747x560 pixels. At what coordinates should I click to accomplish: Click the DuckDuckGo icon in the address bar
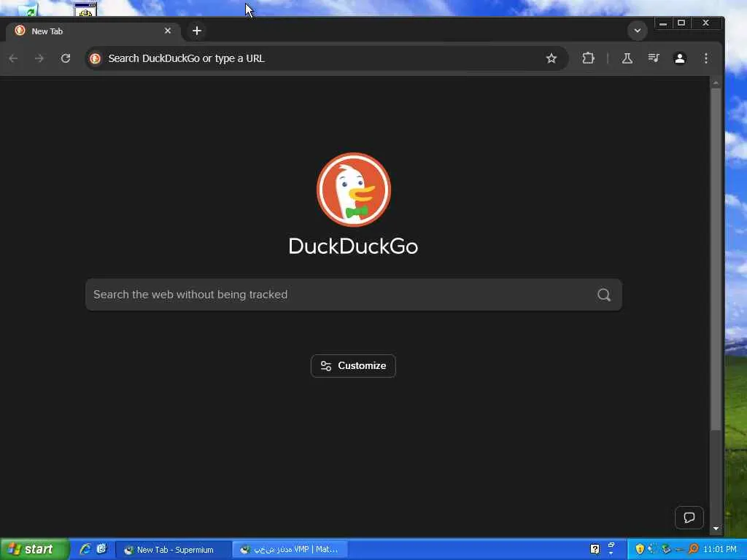pyautogui.click(x=96, y=58)
